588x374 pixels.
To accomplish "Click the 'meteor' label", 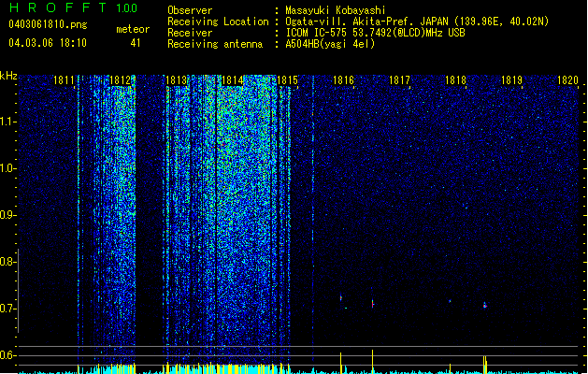I will tap(133, 29).
